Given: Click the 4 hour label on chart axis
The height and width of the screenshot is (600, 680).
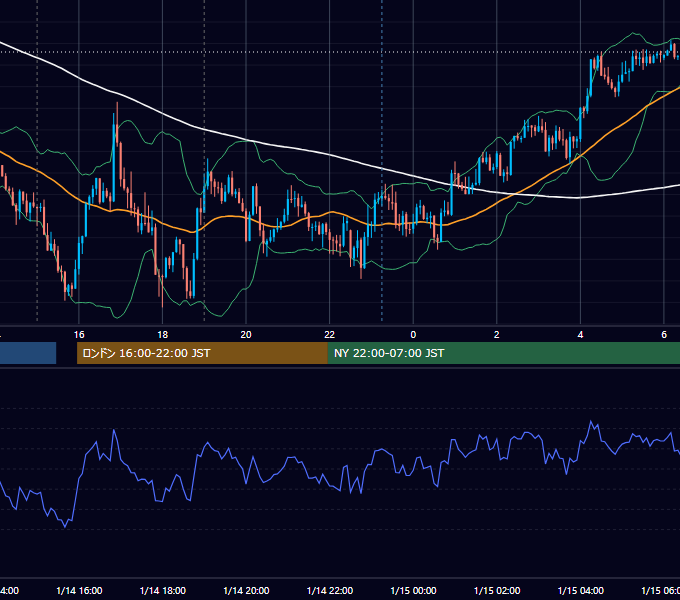Looking at the screenshot, I should point(580,335).
